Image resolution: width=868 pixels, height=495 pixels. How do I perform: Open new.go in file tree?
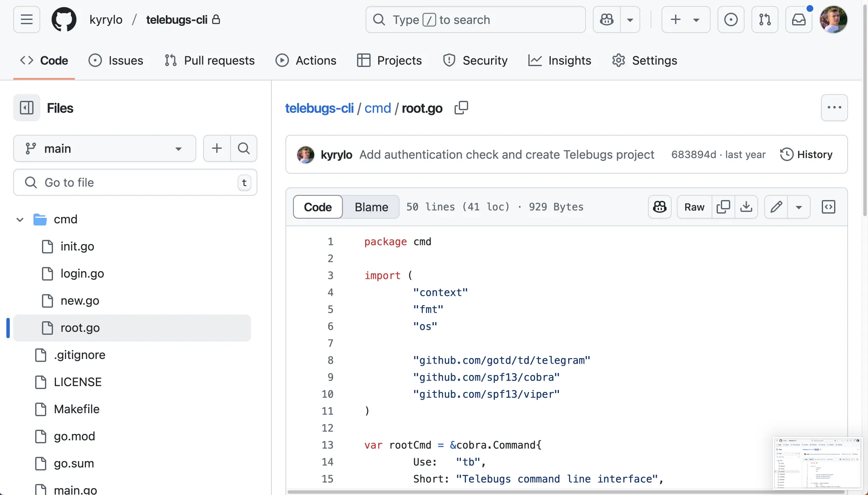(80, 300)
